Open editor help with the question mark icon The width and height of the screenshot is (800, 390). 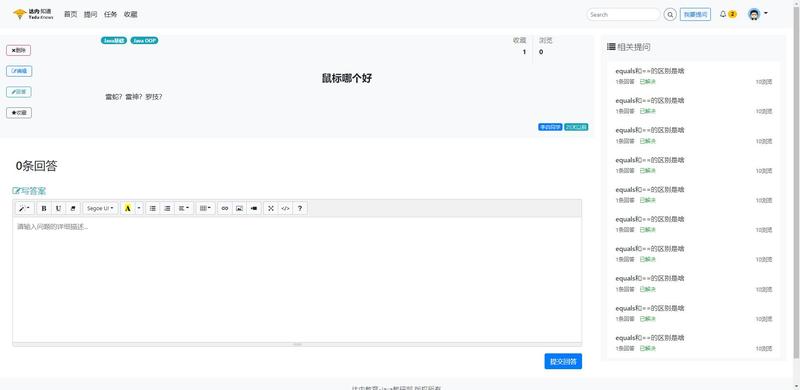[300, 208]
